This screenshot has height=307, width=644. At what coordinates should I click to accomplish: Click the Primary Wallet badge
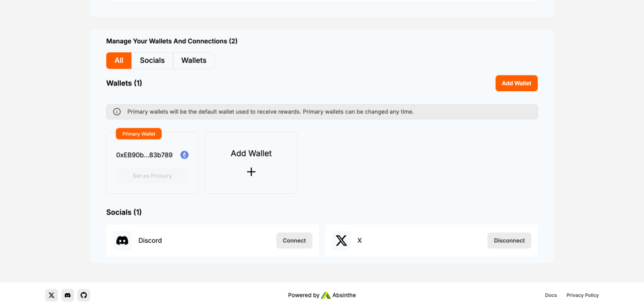point(138,133)
